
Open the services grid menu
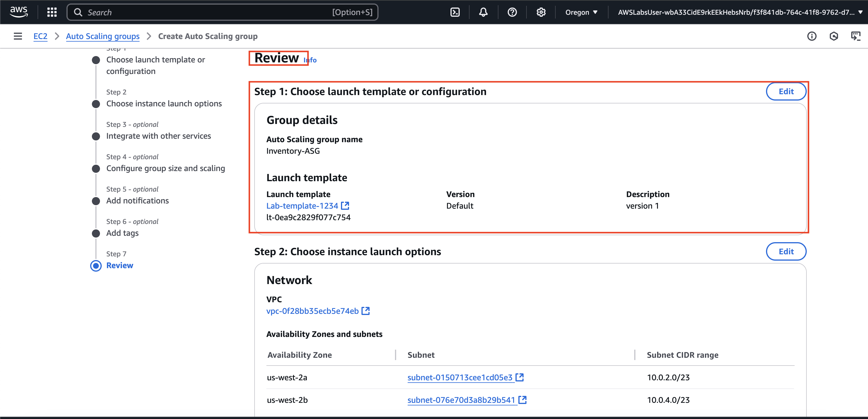(x=52, y=12)
